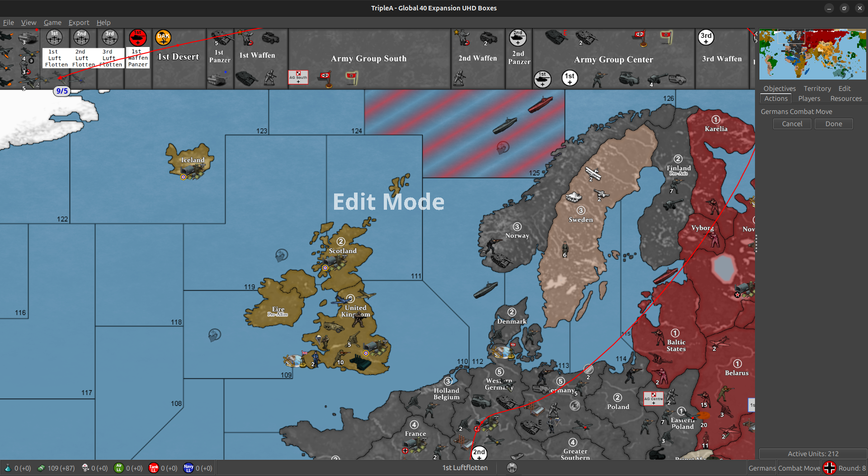This screenshot has width=868, height=476.
Task: Open the Game menu
Action: click(x=52, y=22)
